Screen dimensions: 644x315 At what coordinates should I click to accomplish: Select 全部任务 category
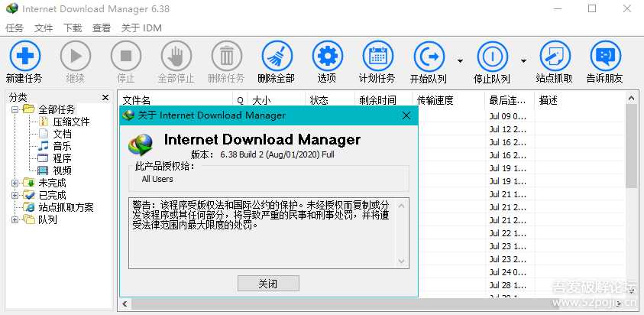click(57, 109)
